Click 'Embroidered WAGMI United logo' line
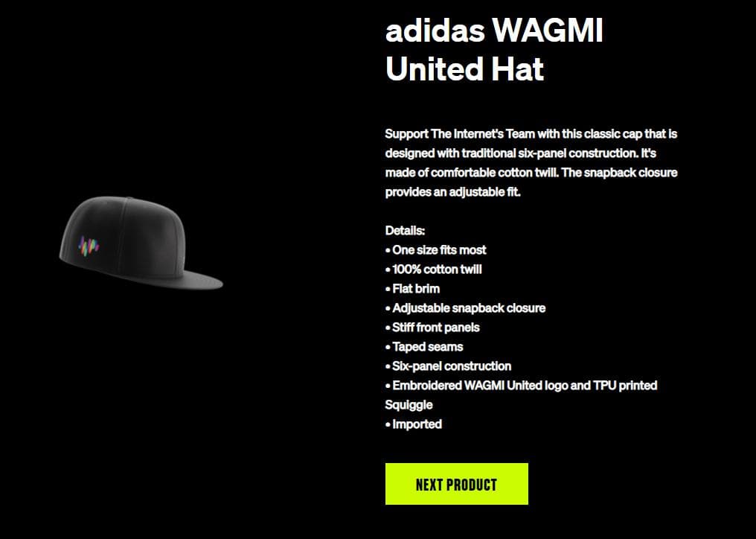 click(521, 385)
